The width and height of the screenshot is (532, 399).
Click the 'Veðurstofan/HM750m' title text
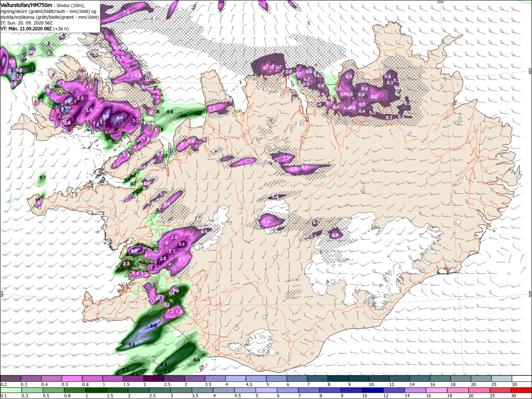coord(26,5)
